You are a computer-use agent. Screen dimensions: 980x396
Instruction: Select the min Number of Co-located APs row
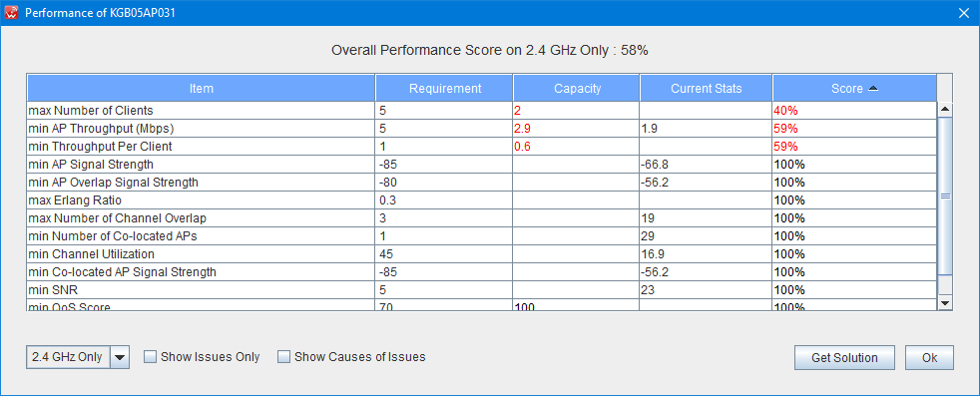(x=482, y=236)
